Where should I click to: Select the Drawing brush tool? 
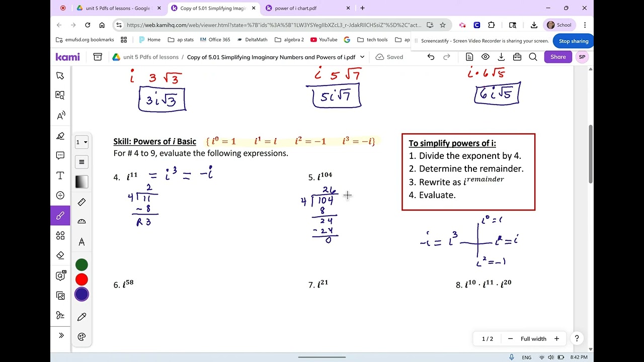point(60,216)
